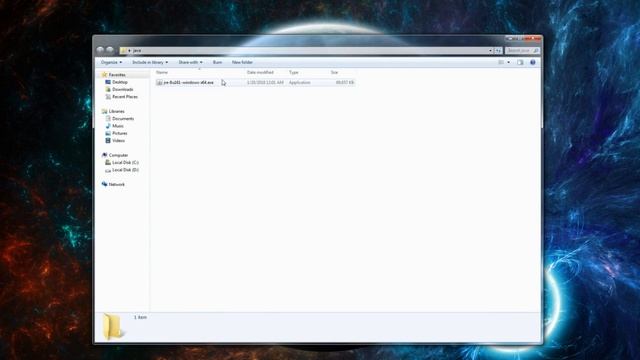640x360 pixels.
Task: Open Recent Places under Favorites
Action: [x=125, y=97]
